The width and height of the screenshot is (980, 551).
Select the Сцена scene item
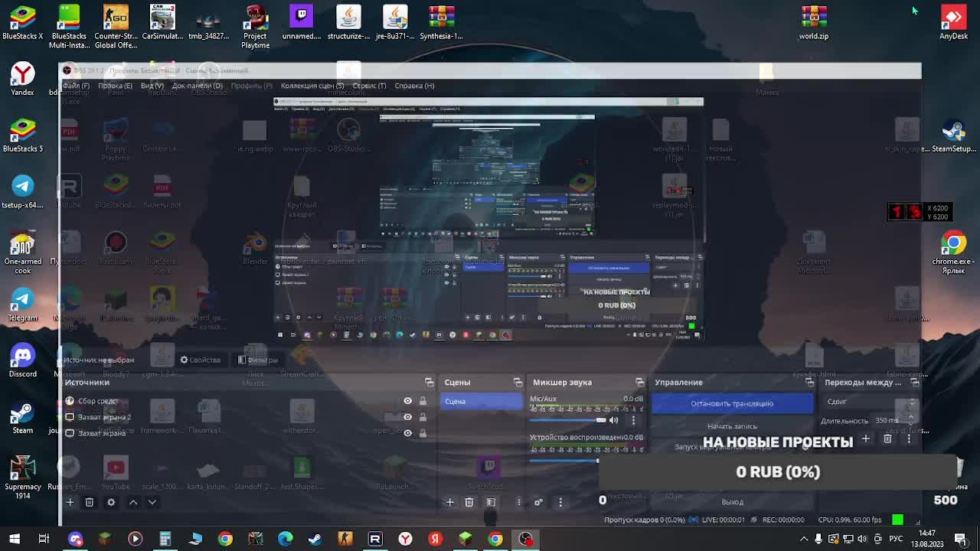click(x=482, y=401)
